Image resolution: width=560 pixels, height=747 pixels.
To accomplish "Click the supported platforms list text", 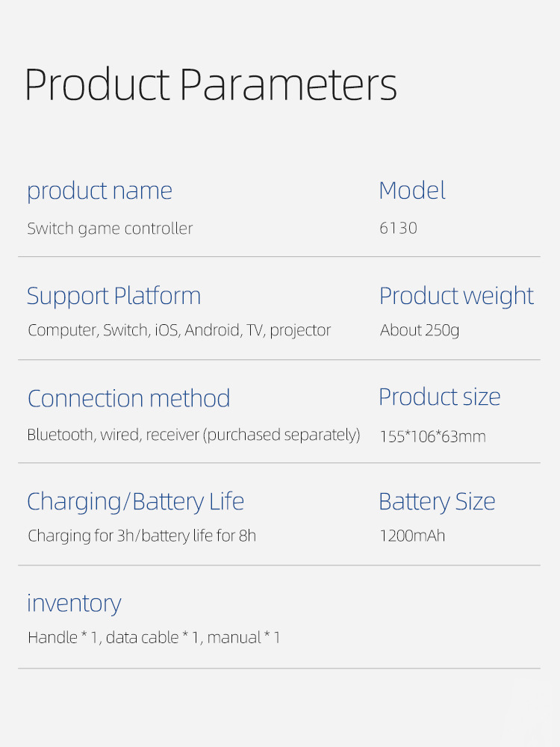I will click(179, 330).
